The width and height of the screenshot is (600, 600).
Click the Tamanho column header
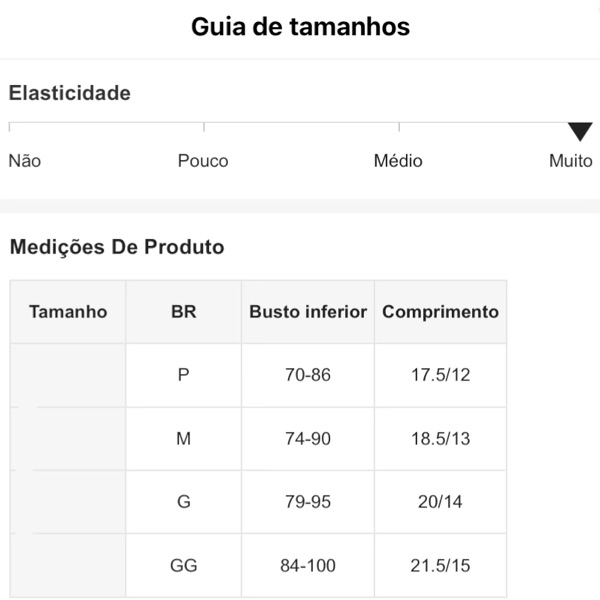[x=68, y=312]
